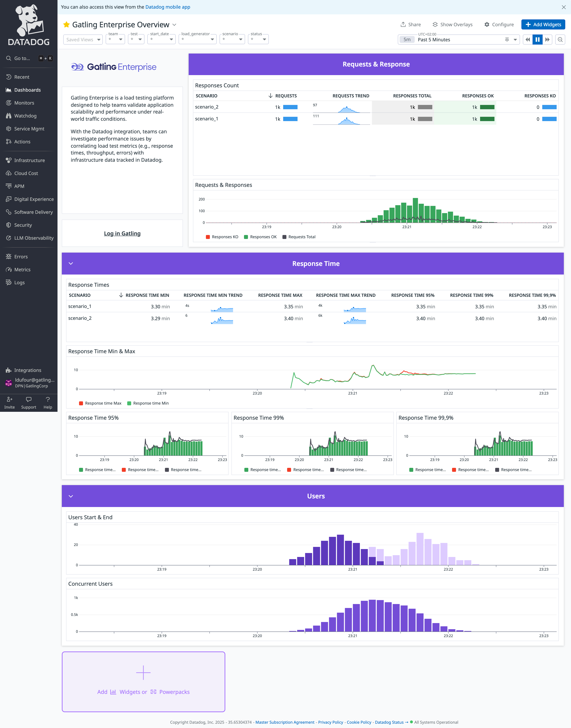The image size is (571, 728).
Task: Open the test filter dropdown
Action: coord(136,40)
